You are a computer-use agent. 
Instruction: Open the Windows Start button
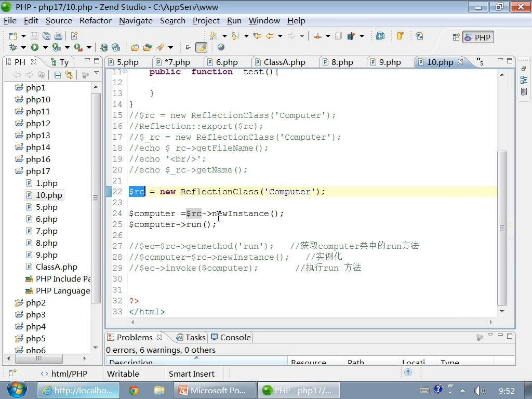pyautogui.click(x=17, y=390)
